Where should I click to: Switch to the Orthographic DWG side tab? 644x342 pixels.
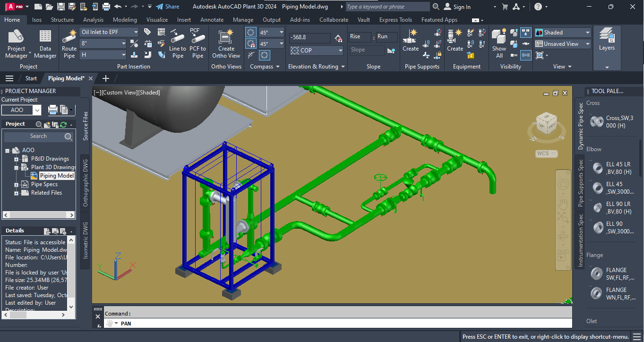[x=86, y=182]
